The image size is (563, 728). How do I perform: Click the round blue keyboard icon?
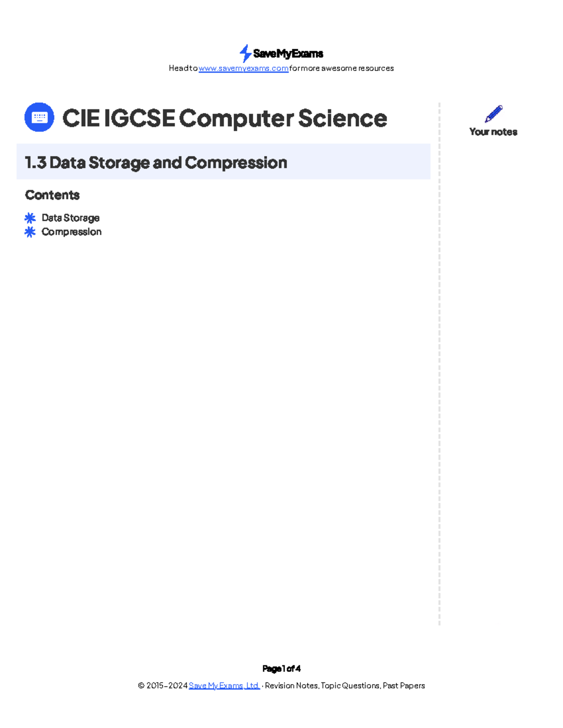39,117
